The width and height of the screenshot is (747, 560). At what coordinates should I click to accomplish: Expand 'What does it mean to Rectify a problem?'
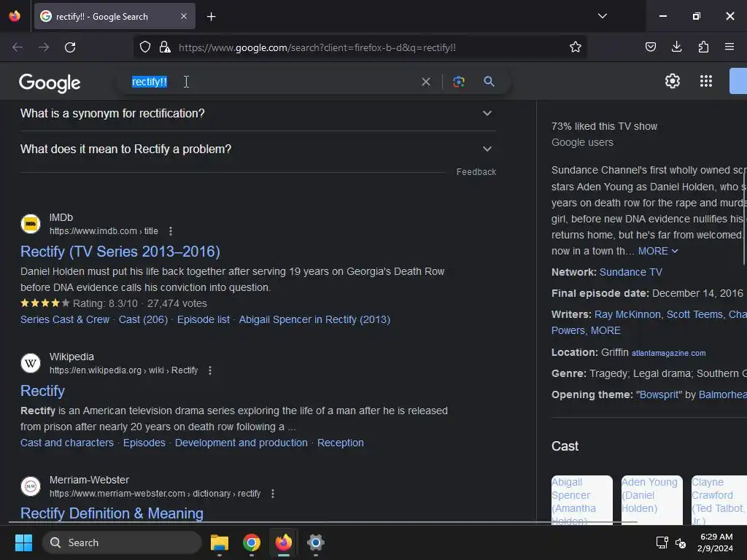(258, 149)
